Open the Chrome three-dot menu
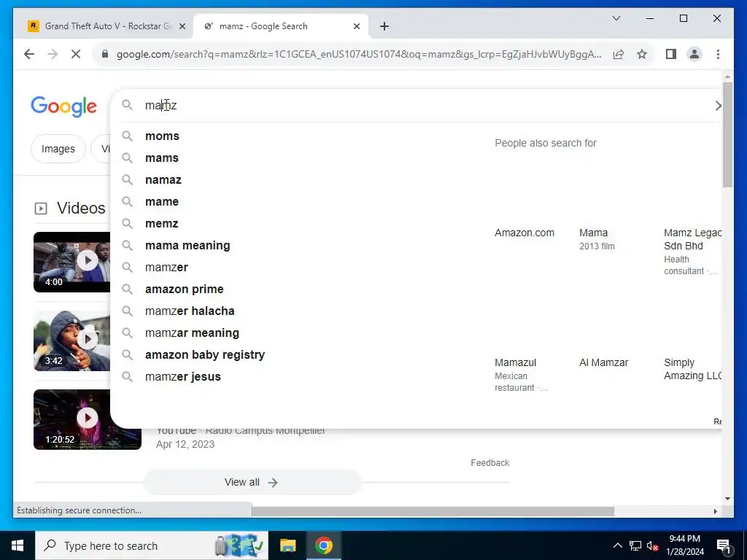747x560 pixels. [x=718, y=54]
